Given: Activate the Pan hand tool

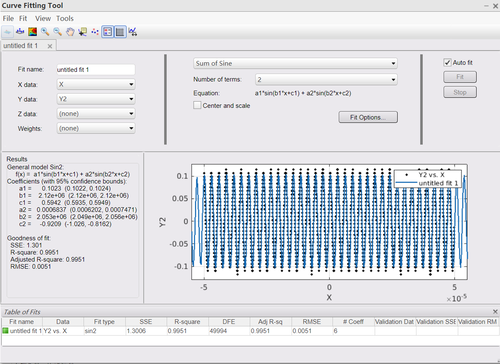Looking at the screenshot, I should click(70, 32).
